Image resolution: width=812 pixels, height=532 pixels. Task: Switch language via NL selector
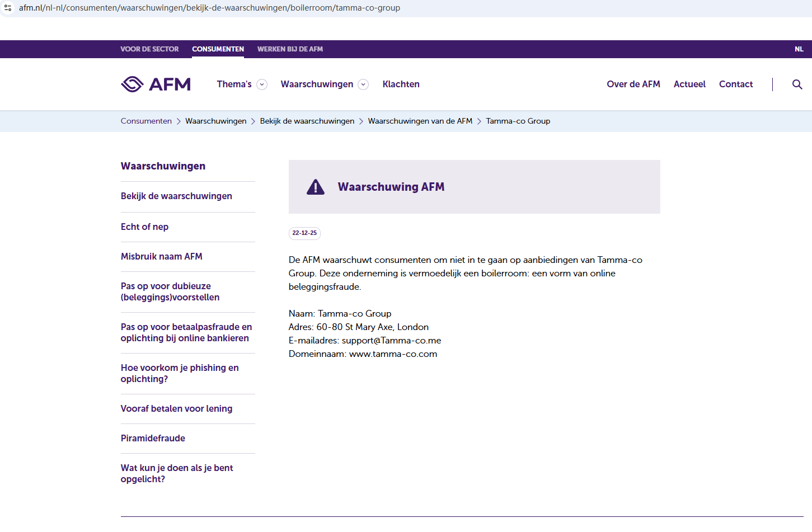coord(799,49)
